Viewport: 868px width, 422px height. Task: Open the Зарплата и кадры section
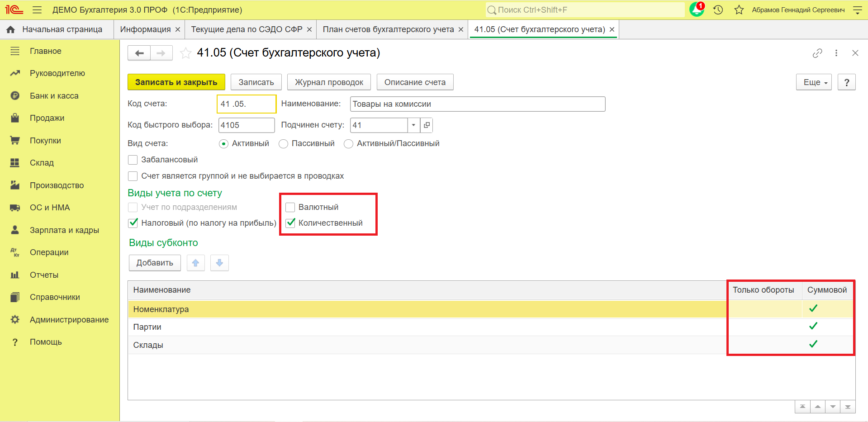(x=60, y=230)
